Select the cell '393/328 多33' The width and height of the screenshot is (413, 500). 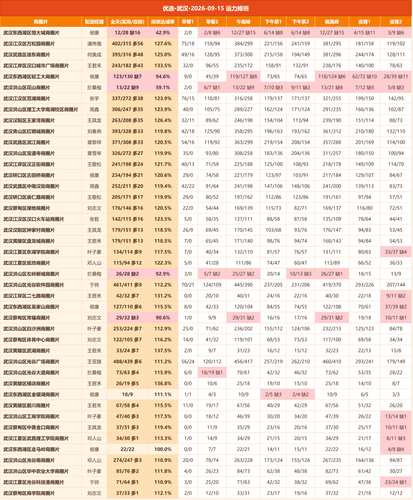tap(127, 131)
